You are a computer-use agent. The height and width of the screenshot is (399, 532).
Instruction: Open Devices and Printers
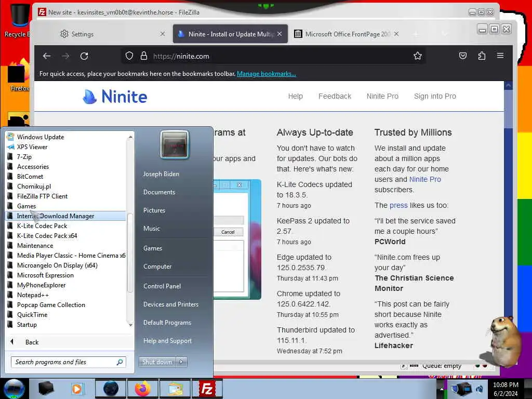point(170,304)
